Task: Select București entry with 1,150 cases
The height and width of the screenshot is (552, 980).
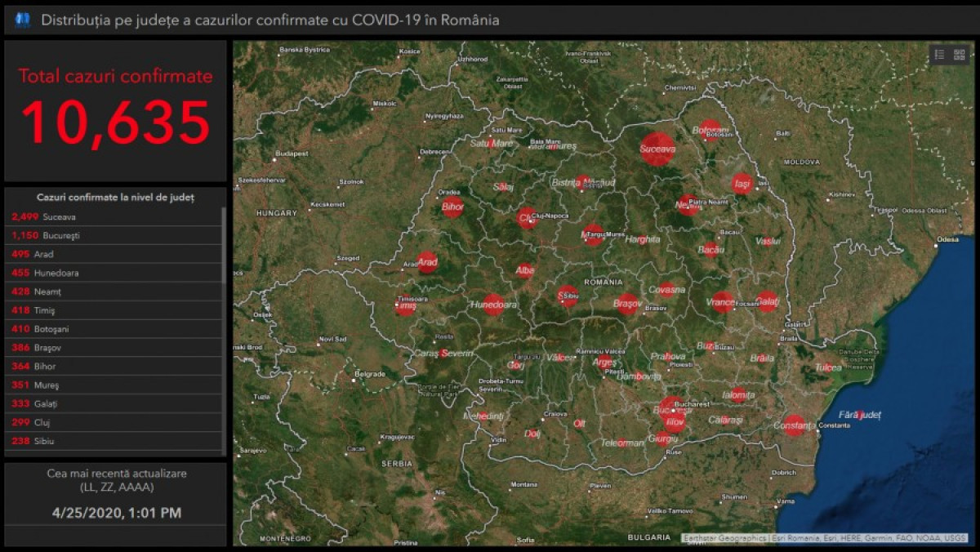Action: click(x=114, y=236)
